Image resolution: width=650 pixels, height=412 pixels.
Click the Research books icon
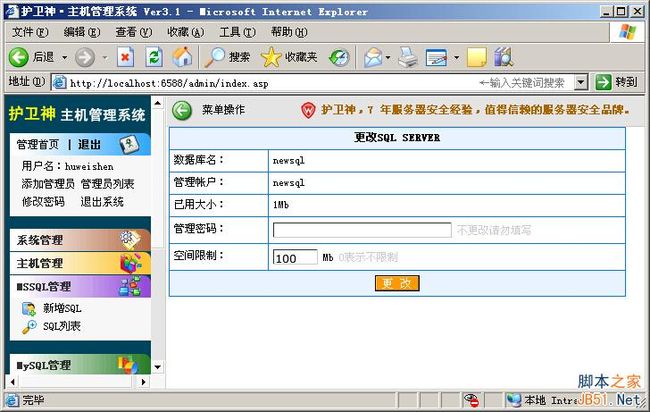point(504,57)
